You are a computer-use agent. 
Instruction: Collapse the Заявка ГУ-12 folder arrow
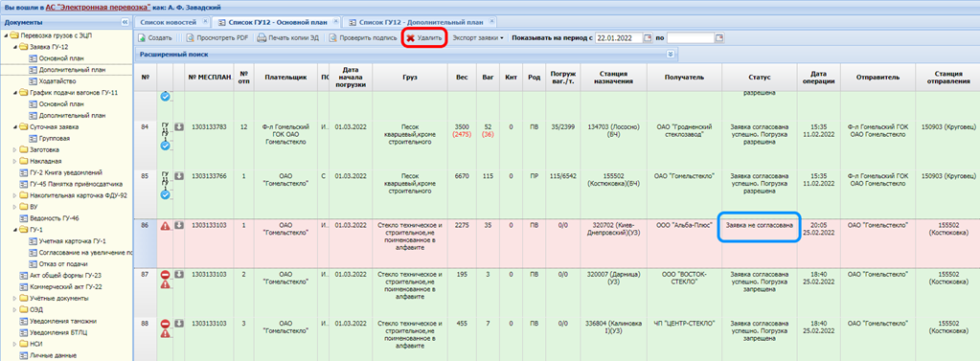(x=15, y=46)
